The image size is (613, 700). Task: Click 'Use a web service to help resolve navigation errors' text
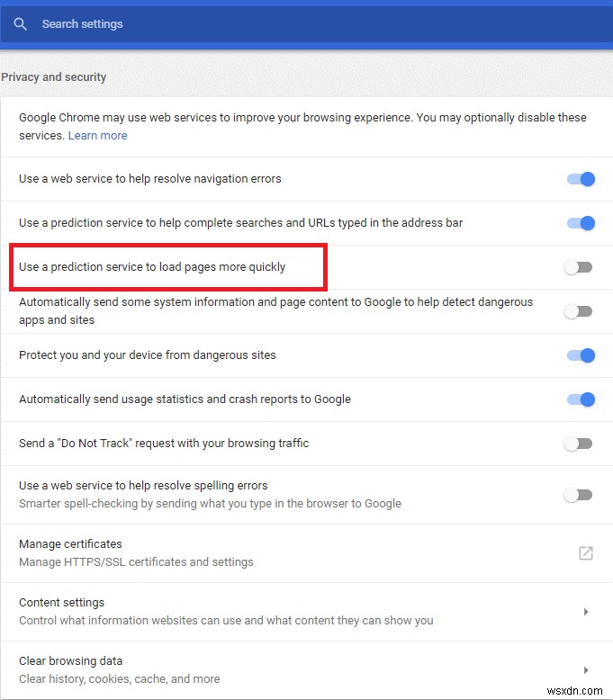[x=150, y=178]
